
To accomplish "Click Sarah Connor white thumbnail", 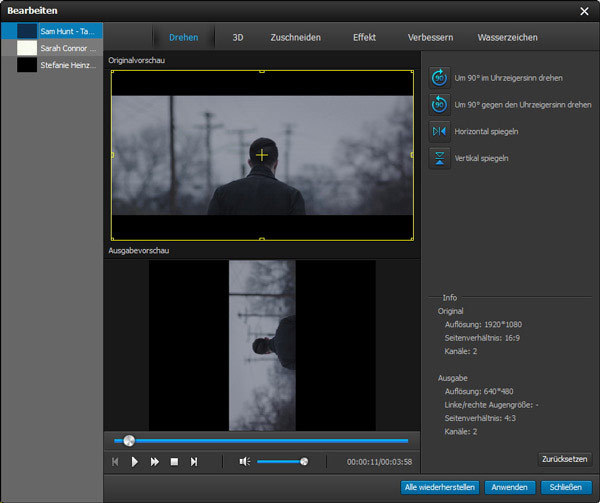I will click(x=27, y=48).
